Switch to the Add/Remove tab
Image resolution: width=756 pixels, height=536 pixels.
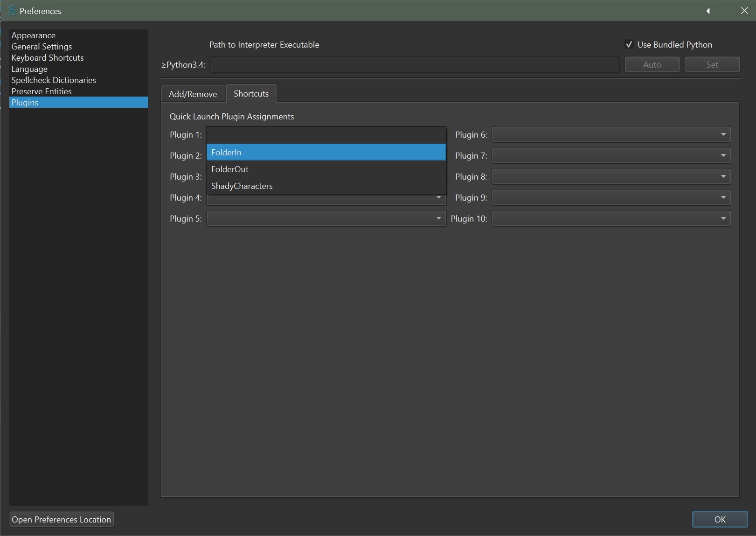coord(193,94)
